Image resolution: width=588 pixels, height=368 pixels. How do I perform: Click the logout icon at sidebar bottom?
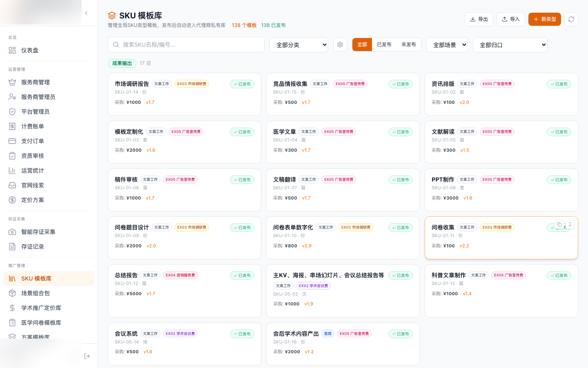[x=87, y=356]
